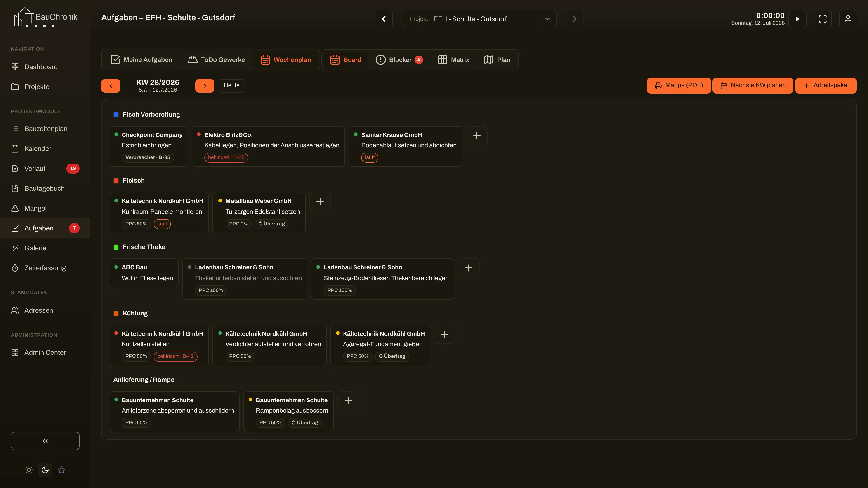The image size is (868, 488).
Task: Switch to Meine Aufgaben tab
Action: point(142,60)
